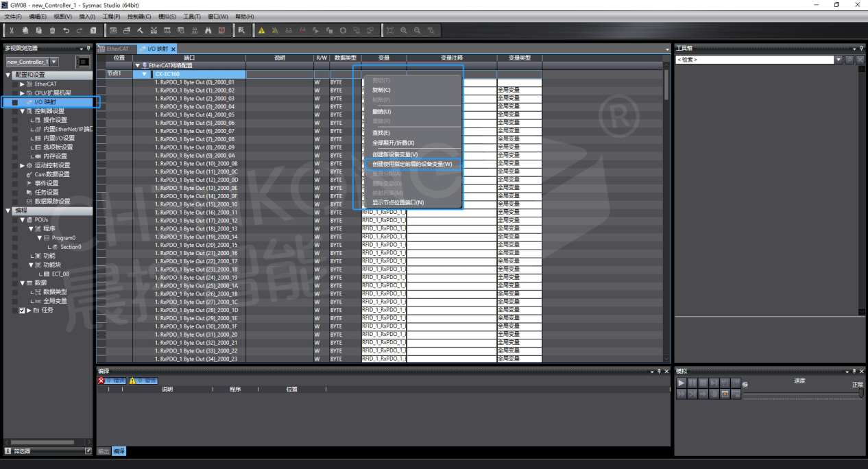
Task: Click the hammer build icon in toolbar
Action: (x=140, y=30)
